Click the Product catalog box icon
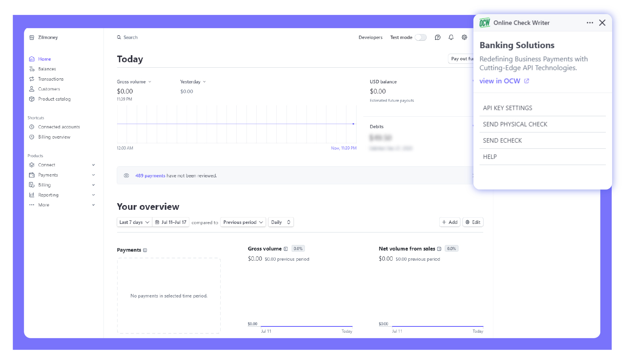 pyautogui.click(x=32, y=99)
